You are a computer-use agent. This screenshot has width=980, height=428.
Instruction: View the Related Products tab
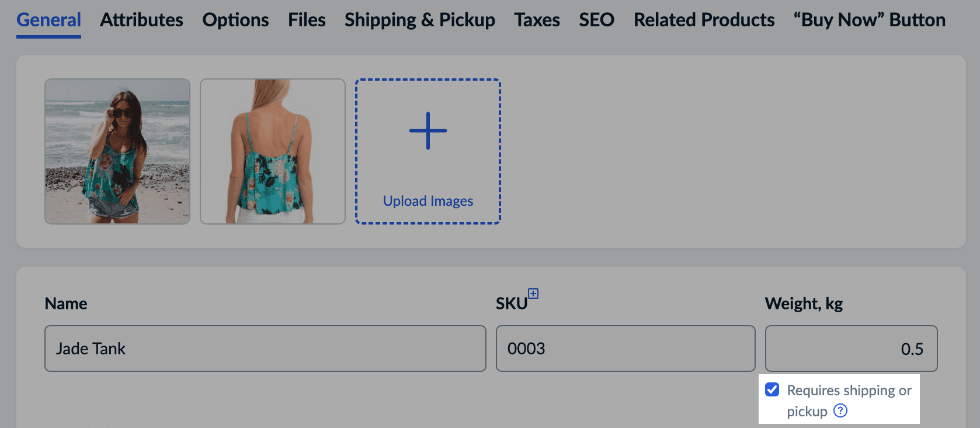pyautogui.click(x=704, y=20)
